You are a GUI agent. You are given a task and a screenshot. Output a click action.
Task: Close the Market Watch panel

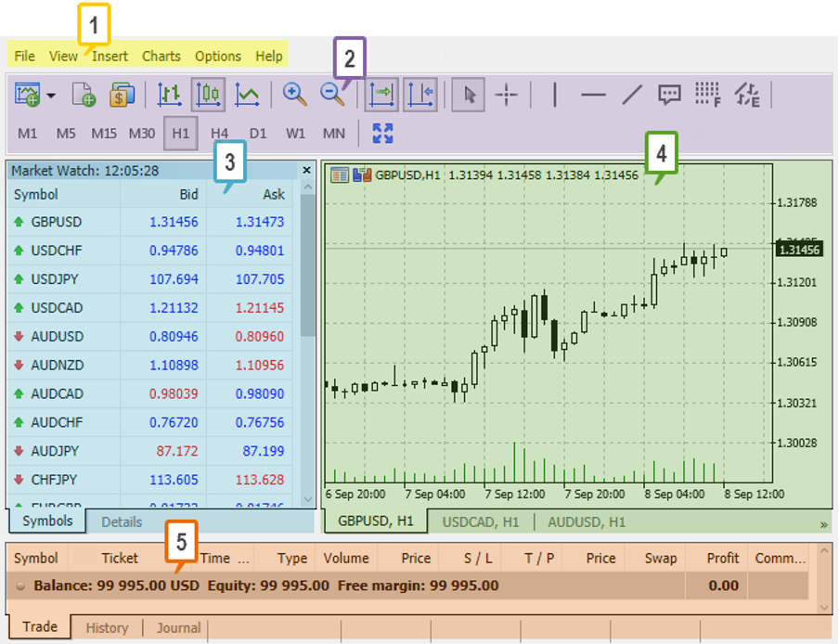(306, 171)
